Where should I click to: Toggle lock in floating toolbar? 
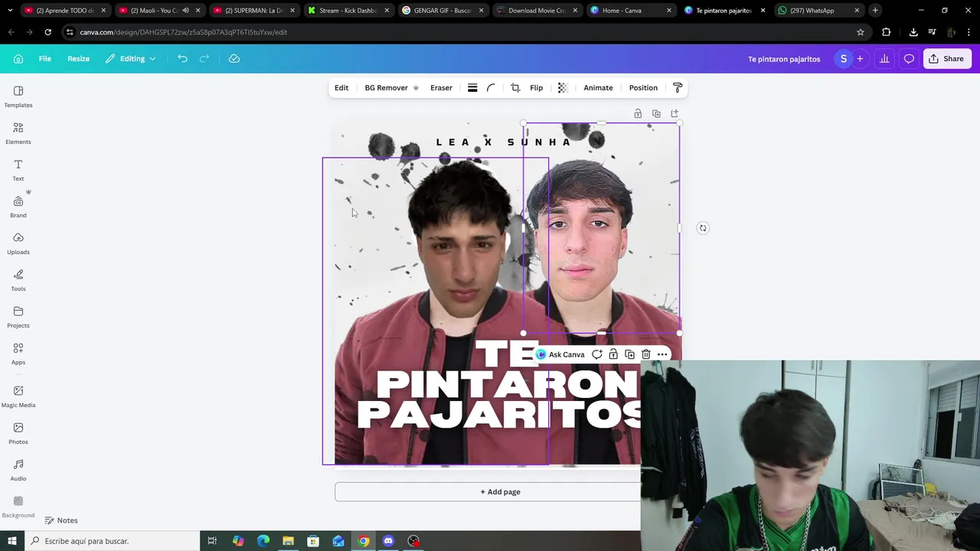(613, 354)
